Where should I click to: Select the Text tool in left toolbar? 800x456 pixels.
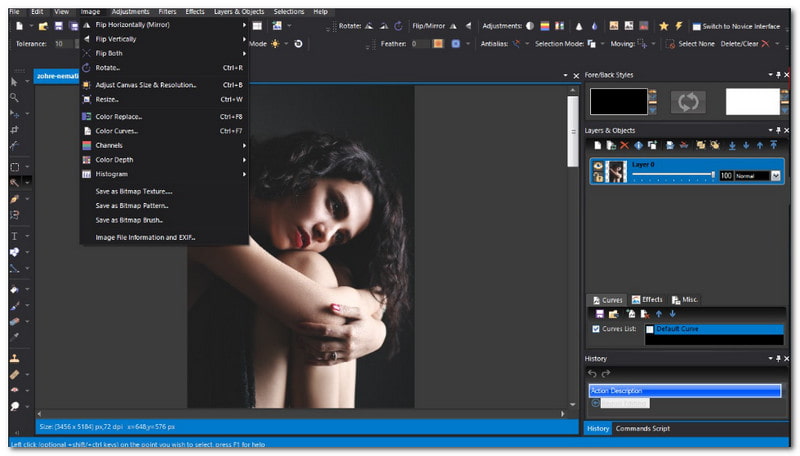point(15,236)
